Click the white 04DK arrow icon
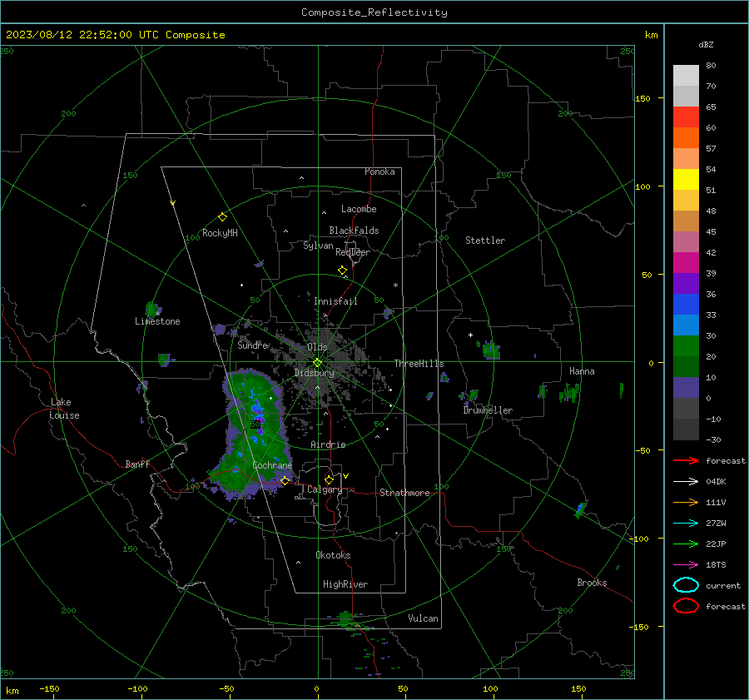 (686, 481)
